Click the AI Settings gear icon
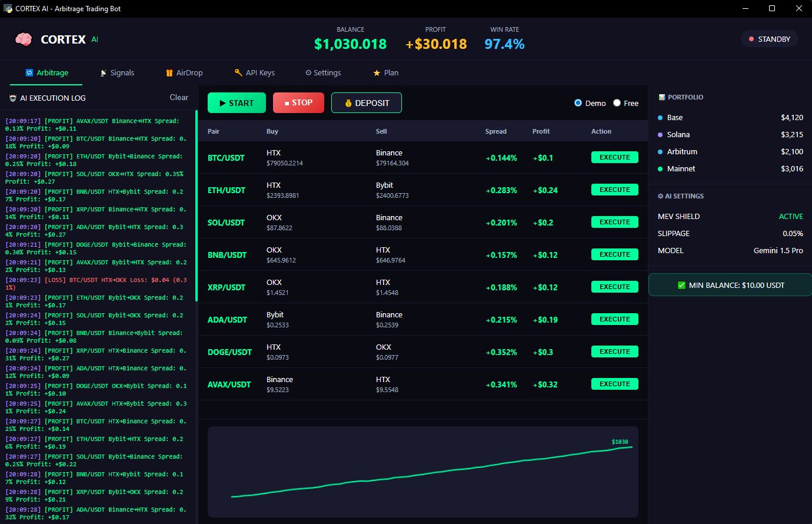 (x=660, y=196)
